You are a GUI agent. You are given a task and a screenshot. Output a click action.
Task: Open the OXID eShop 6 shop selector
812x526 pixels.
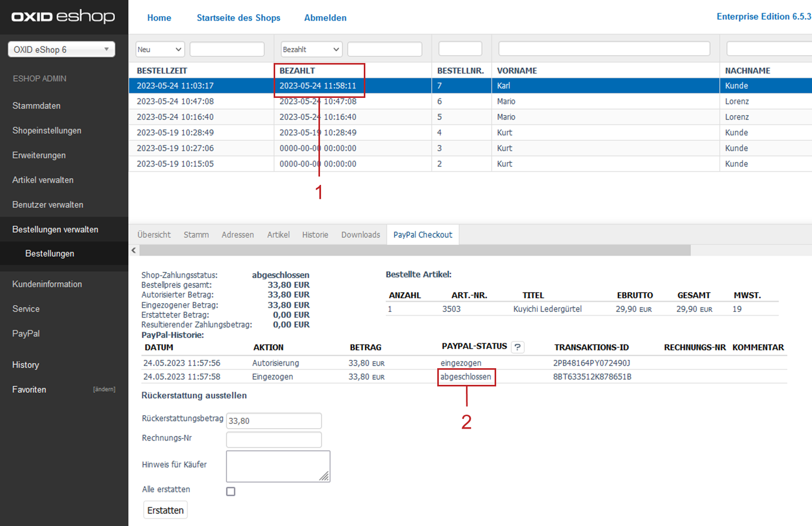point(61,49)
